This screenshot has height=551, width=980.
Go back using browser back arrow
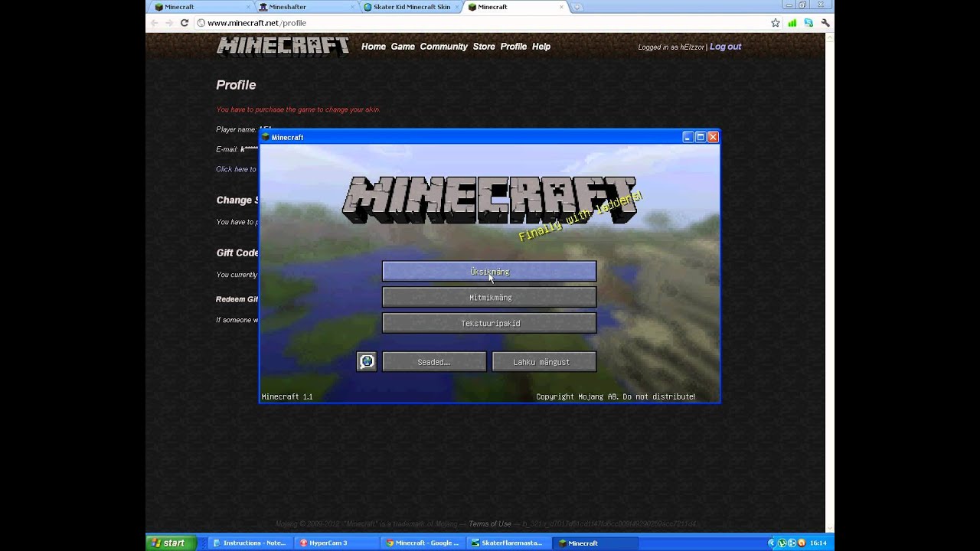(x=155, y=23)
